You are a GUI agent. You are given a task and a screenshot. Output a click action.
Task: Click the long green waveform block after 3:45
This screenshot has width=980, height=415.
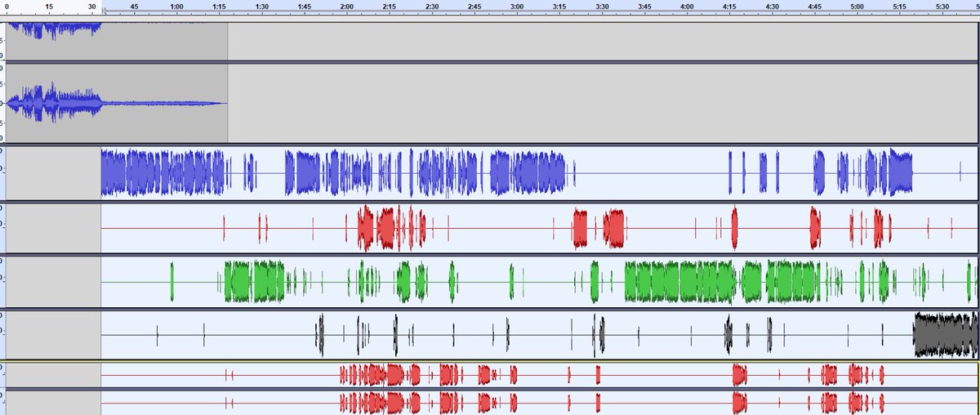tap(679, 282)
